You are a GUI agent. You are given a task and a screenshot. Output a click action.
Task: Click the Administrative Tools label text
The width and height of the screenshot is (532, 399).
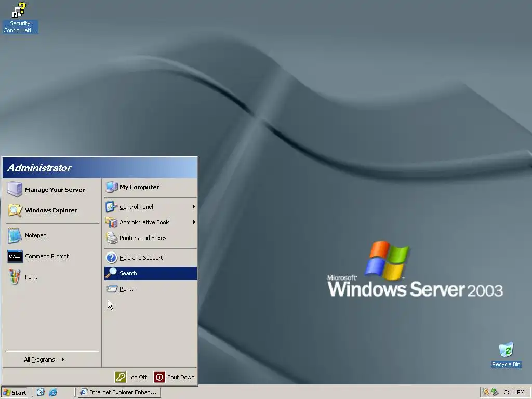pos(144,222)
